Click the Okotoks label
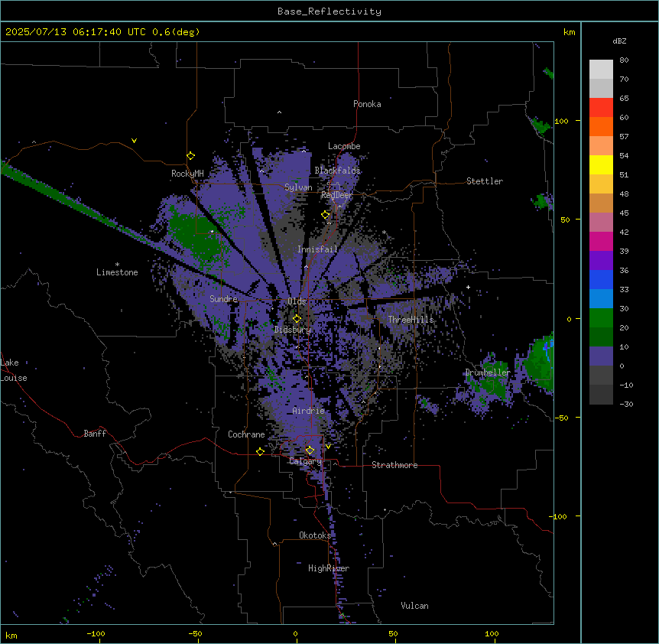Viewport: 659px width, 644px height. (x=315, y=535)
